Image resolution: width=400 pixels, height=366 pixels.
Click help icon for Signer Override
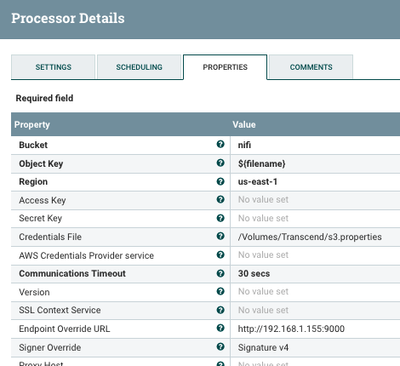pyautogui.click(x=220, y=347)
